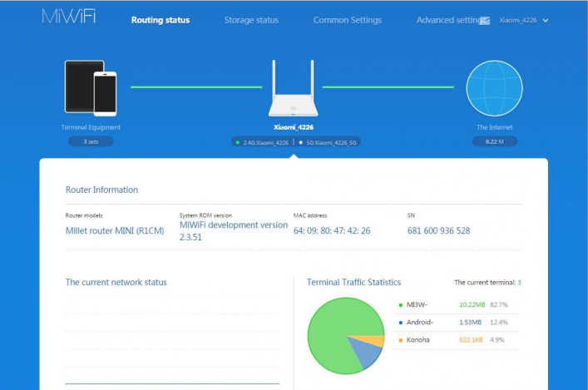Switch to Storage status tab

point(251,20)
